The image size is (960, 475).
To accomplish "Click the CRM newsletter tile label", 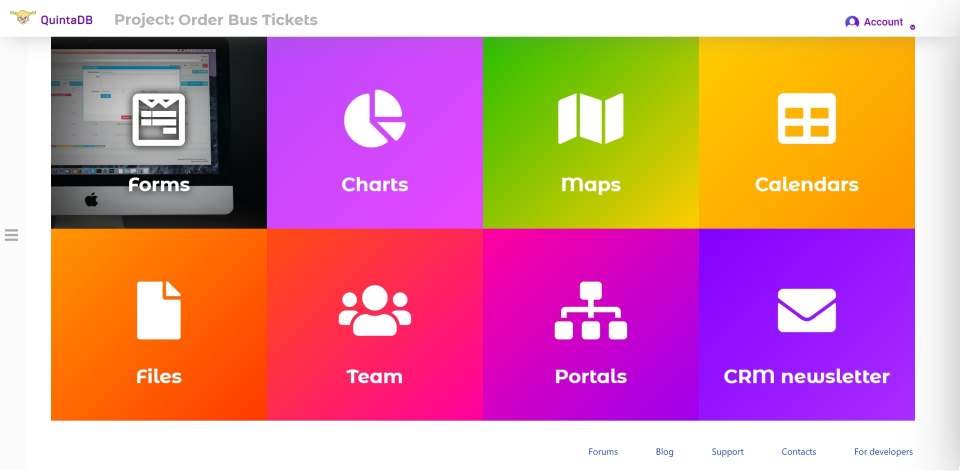I will point(806,377).
